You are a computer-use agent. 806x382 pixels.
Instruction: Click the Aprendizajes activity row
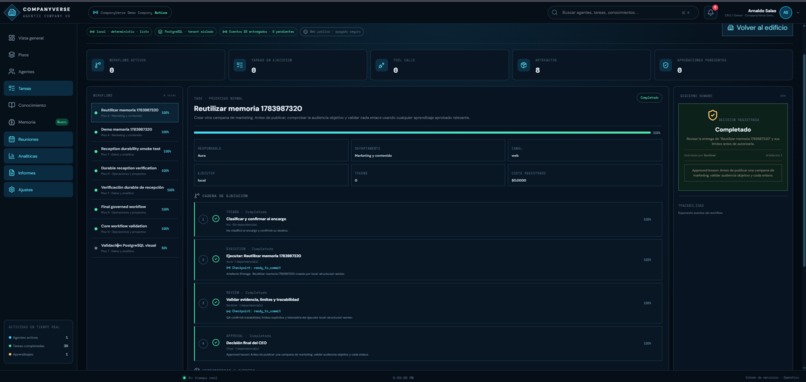(x=38, y=354)
